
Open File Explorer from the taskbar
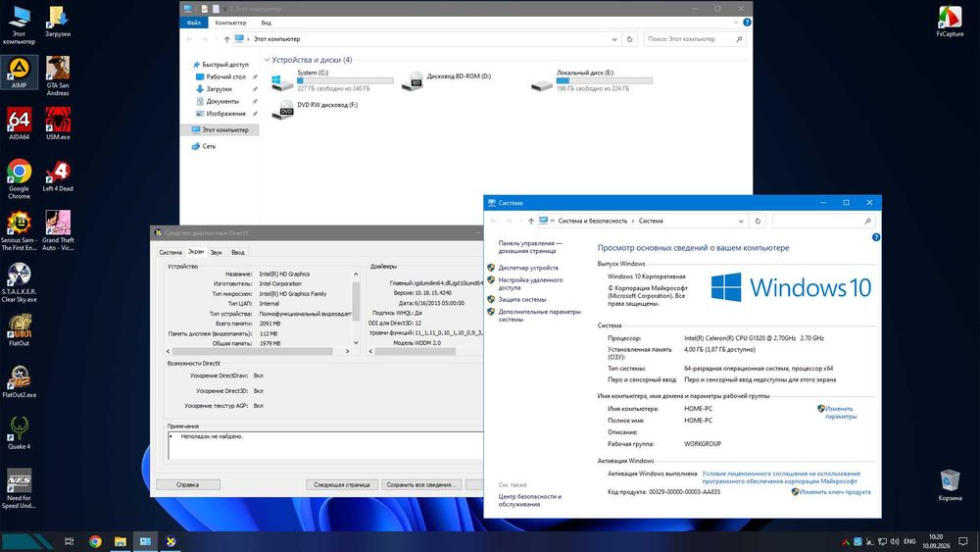[120, 541]
